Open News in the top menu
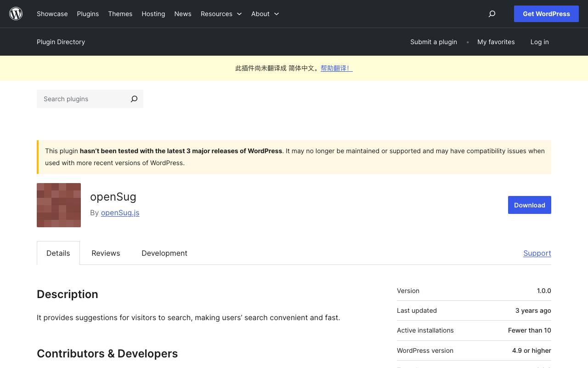 (183, 14)
